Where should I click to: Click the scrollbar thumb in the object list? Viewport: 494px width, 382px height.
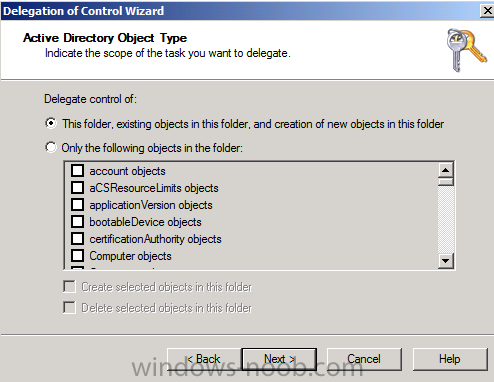446,182
